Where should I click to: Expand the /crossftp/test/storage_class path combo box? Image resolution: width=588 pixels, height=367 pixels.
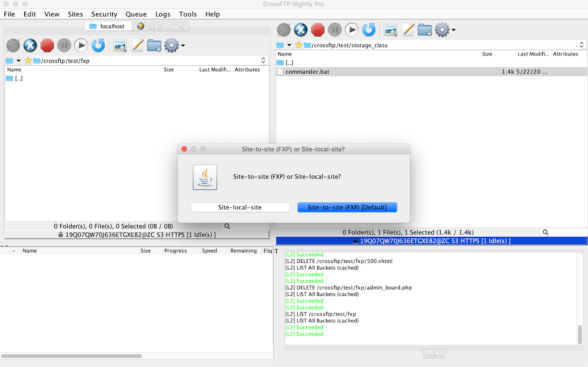click(x=581, y=45)
